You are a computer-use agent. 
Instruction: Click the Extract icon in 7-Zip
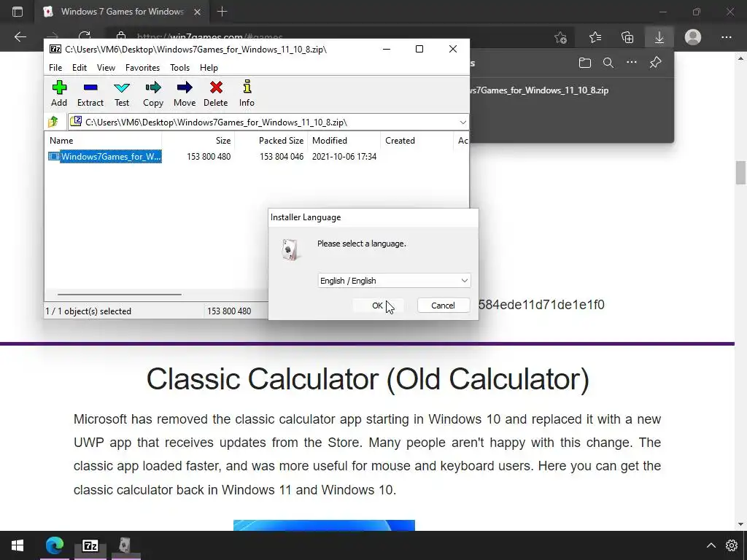coord(90,93)
